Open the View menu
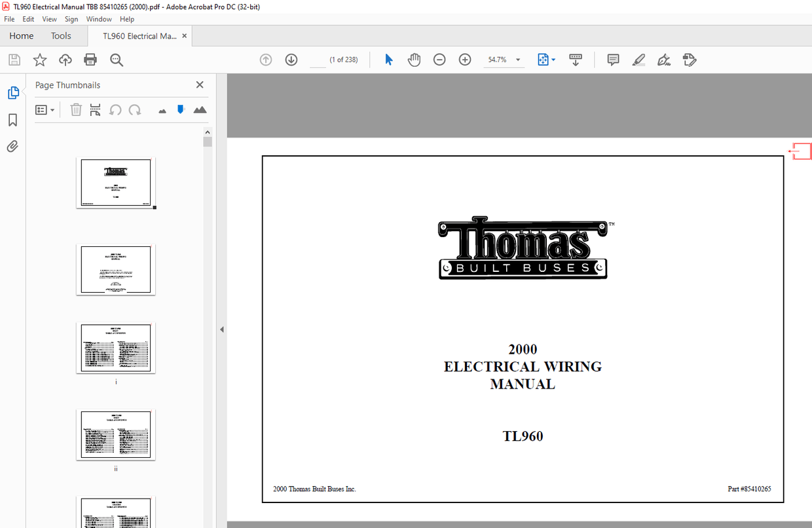This screenshot has width=812, height=528. (x=49, y=19)
